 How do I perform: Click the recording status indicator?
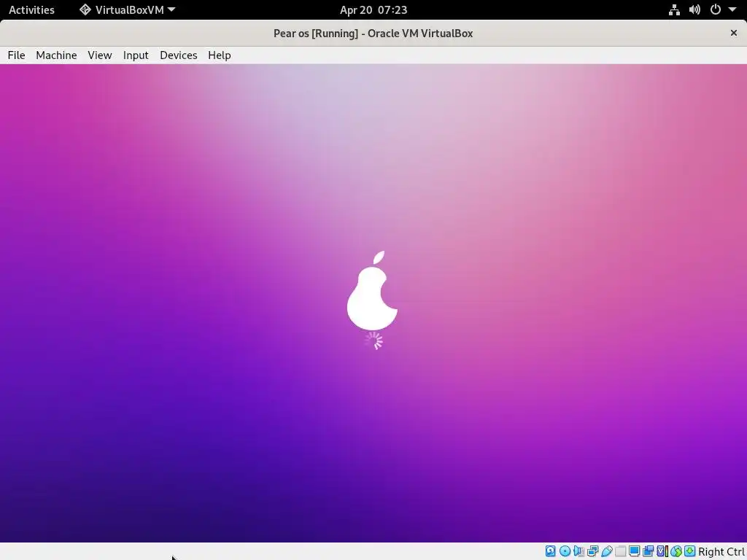(x=648, y=551)
